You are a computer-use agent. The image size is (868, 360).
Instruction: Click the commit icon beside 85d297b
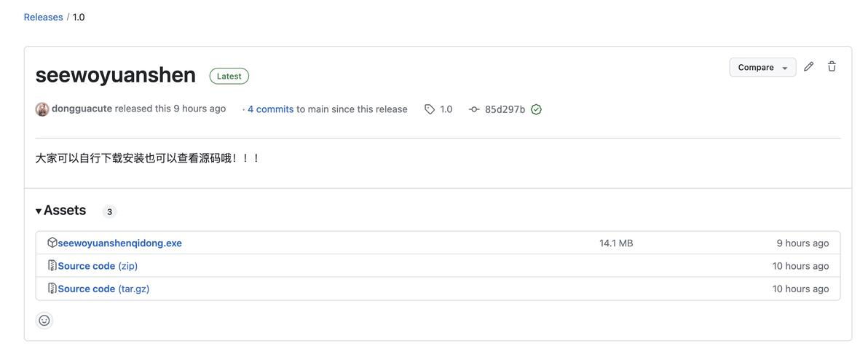click(x=474, y=109)
